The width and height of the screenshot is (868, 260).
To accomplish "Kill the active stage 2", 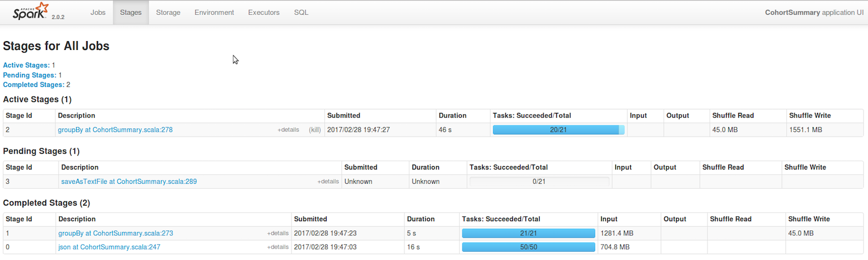I will click(315, 130).
